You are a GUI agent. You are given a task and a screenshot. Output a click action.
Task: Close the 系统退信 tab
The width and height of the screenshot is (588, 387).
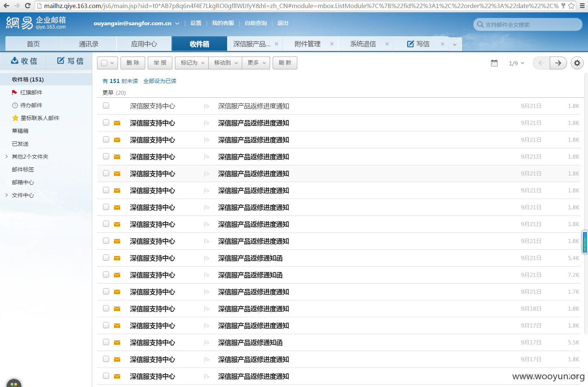tap(387, 44)
